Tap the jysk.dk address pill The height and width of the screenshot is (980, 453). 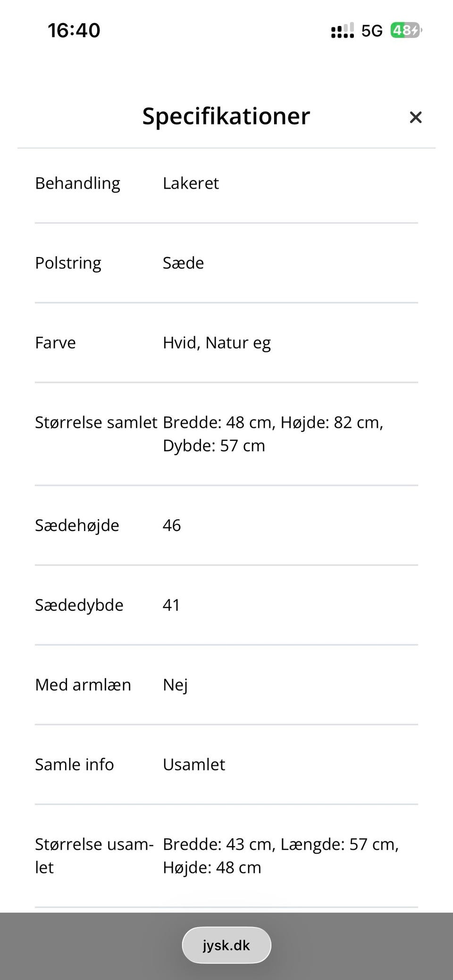point(226,945)
